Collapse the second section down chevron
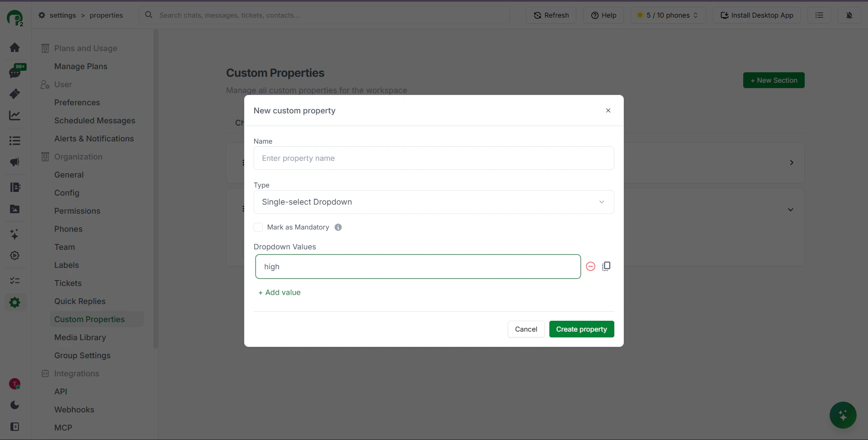The height and width of the screenshot is (440, 868). (791, 210)
